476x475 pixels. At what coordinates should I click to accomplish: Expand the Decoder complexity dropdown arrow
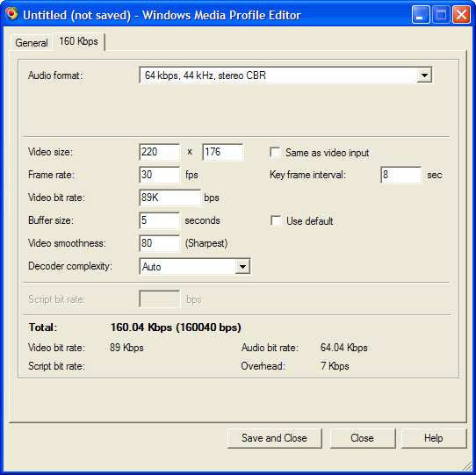[x=242, y=267]
